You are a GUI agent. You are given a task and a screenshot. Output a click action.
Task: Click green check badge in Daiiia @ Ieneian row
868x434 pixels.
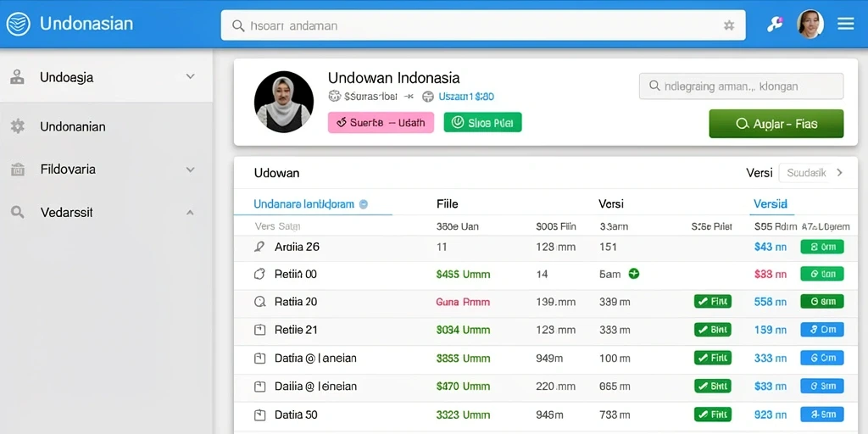pyautogui.click(x=712, y=387)
